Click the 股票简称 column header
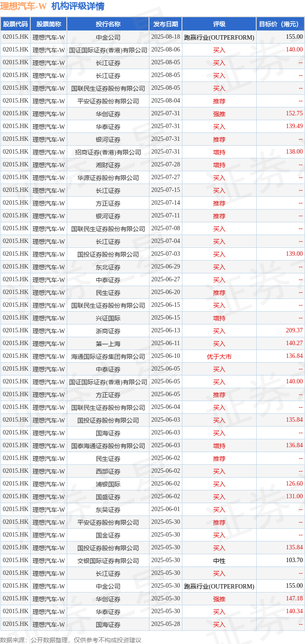This screenshot has width=305, height=644. [x=49, y=24]
